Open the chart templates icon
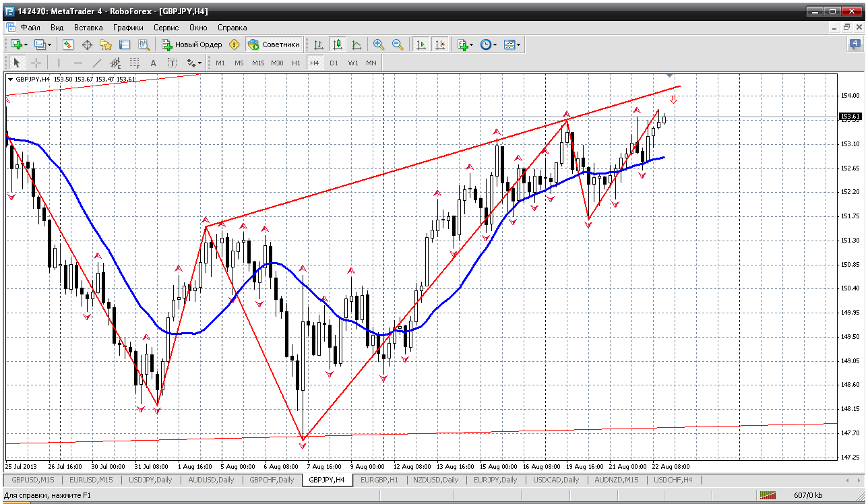 tap(509, 44)
